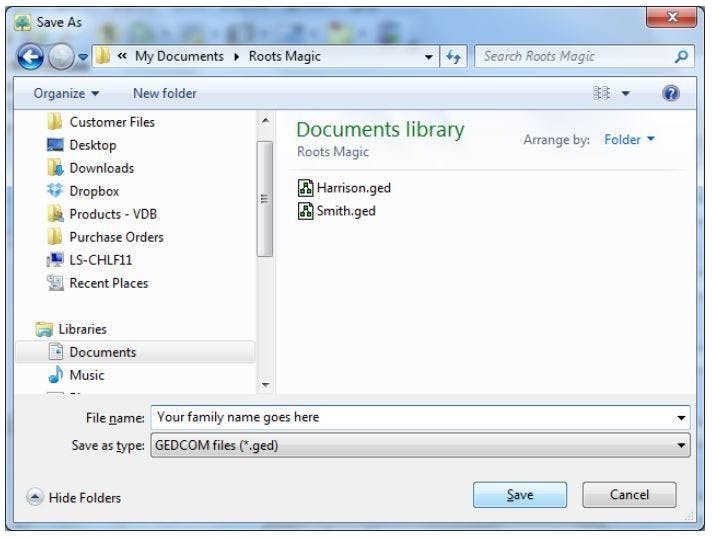Click the Documents library page icon
The image size is (712, 539).
click(55, 352)
